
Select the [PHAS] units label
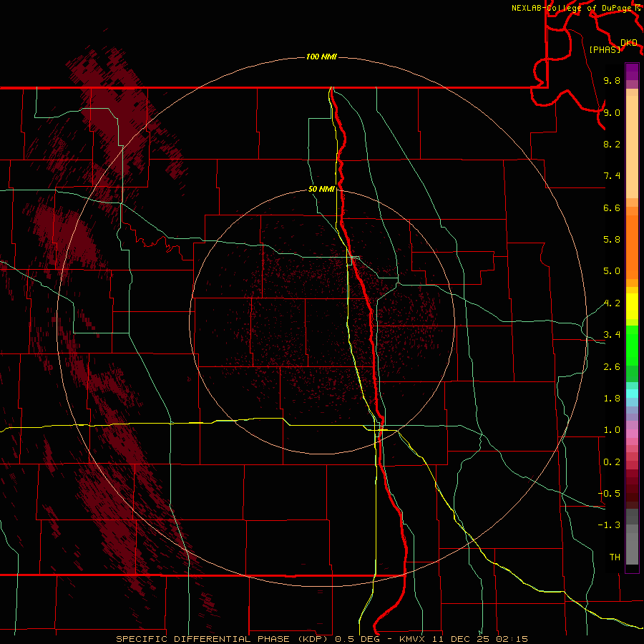coord(605,49)
